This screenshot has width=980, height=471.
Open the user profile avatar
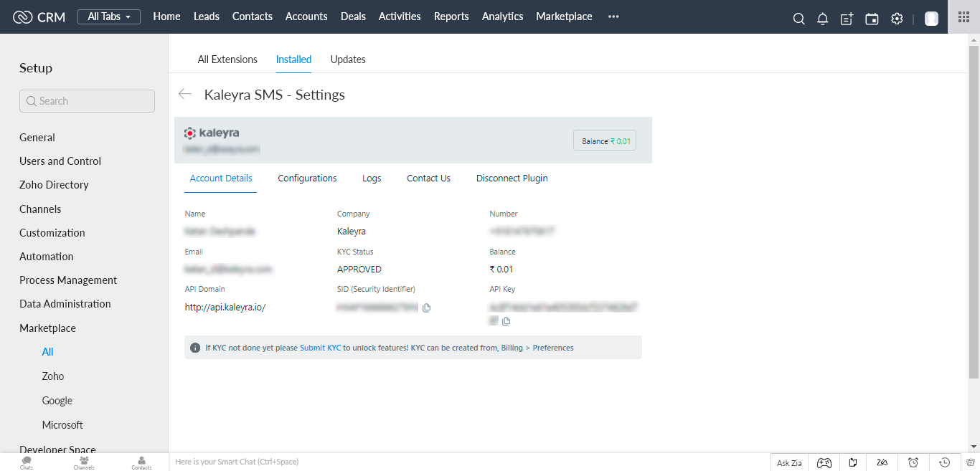[x=931, y=19]
